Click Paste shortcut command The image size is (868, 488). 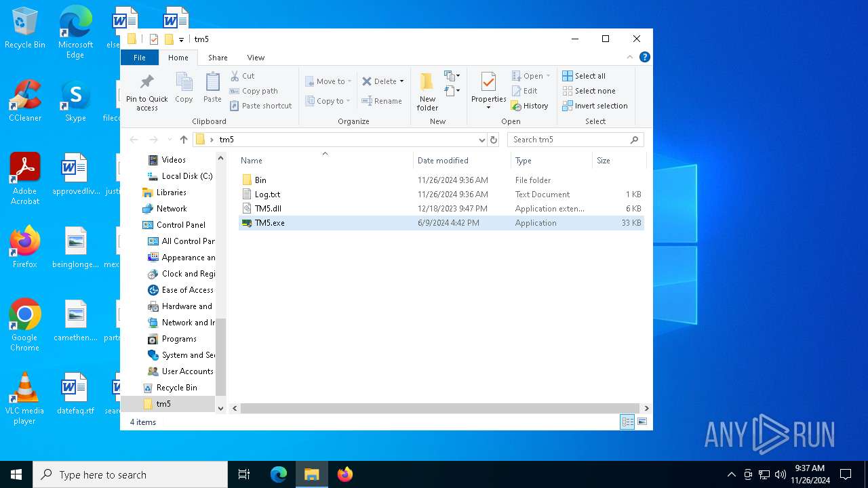[261, 106]
